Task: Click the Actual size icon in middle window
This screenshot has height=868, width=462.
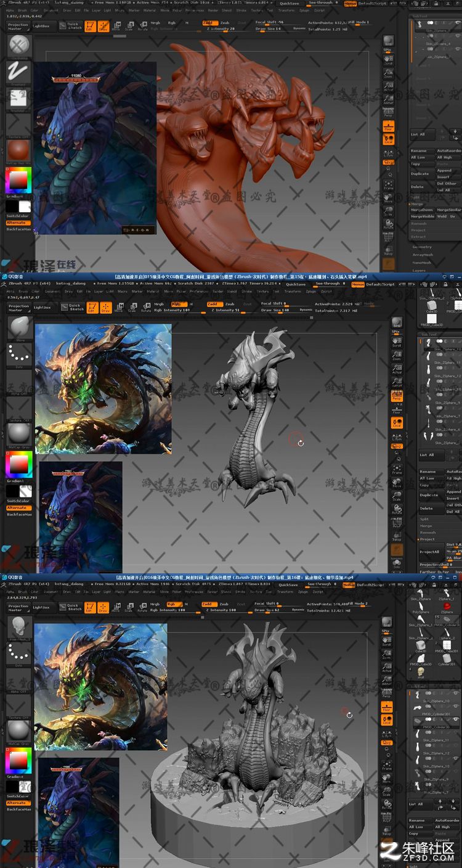Action: pyautogui.click(x=397, y=368)
